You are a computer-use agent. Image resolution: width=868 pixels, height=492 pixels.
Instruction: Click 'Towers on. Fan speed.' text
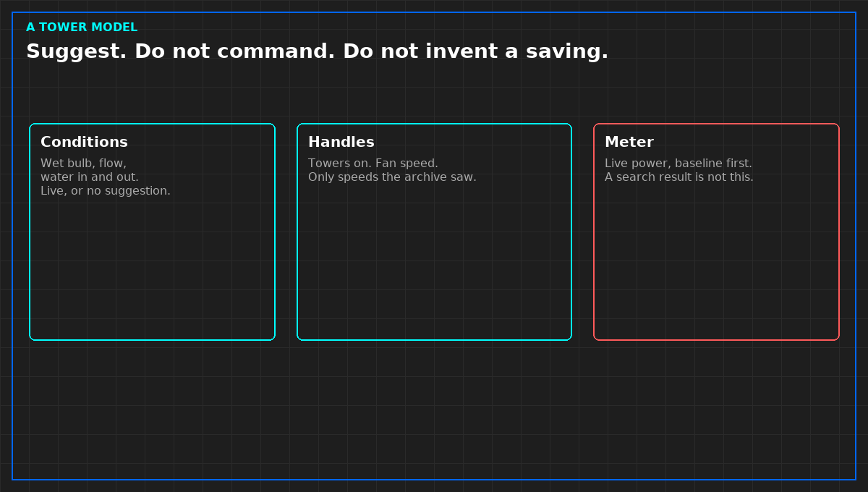pyautogui.click(x=373, y=164)
